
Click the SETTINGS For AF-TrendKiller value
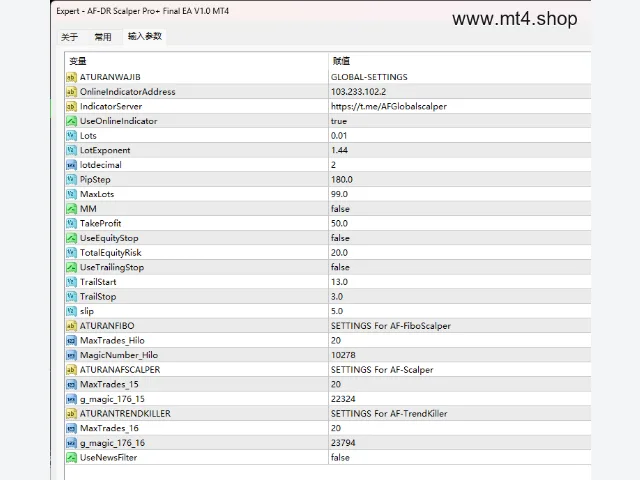point(389,413)
